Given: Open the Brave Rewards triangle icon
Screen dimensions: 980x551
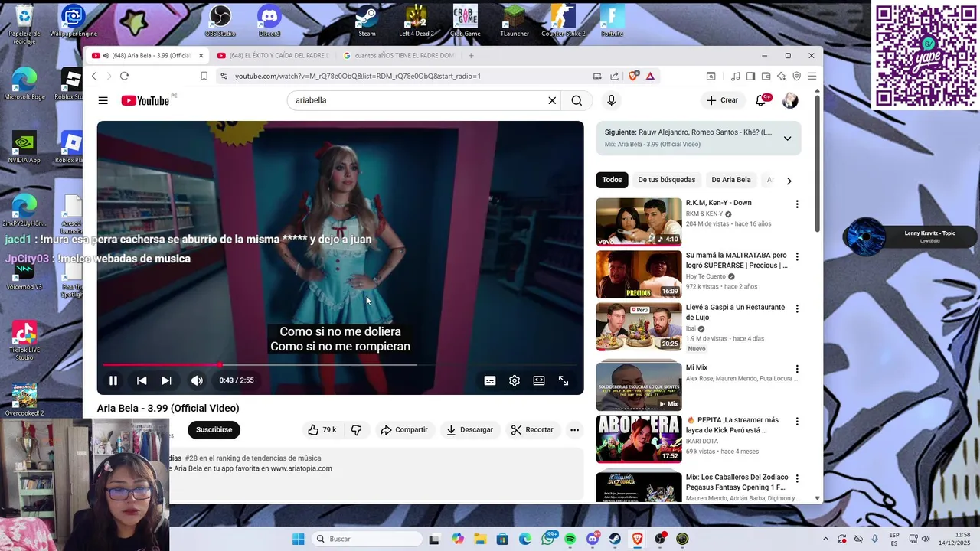Looking at the screenshot, I should point(650,76).
